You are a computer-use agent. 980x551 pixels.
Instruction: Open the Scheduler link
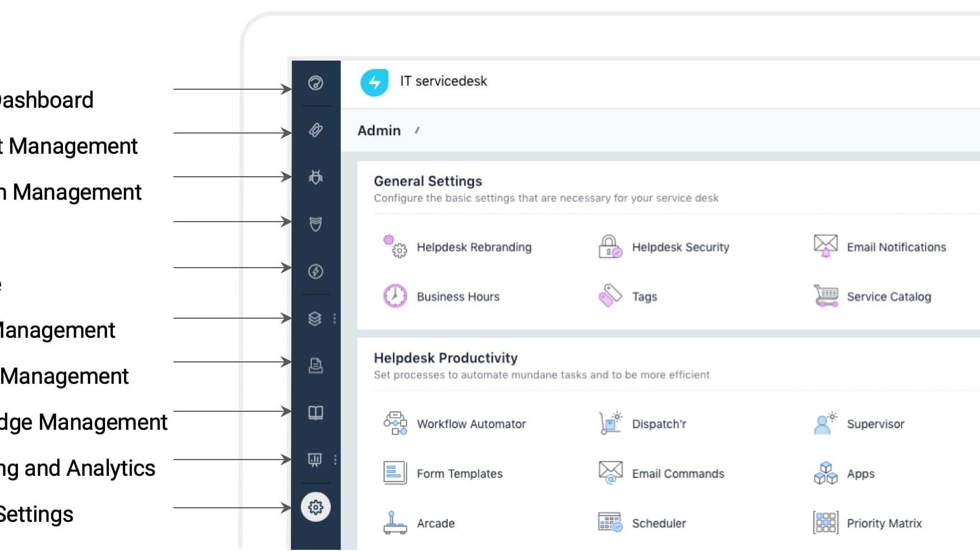click(x=659, y=524)
